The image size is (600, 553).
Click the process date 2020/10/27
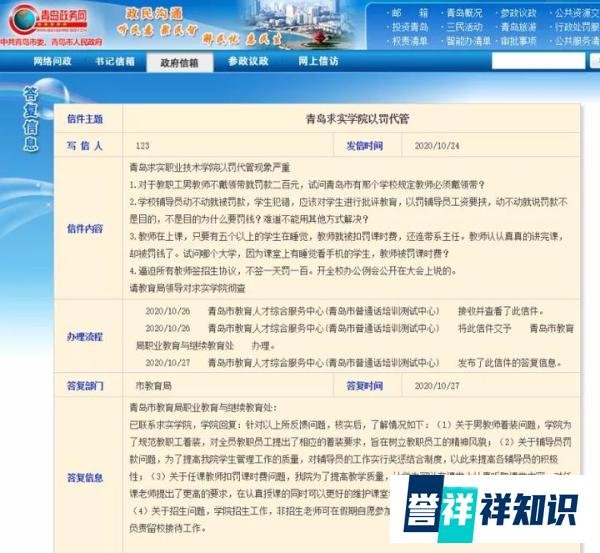pos(168,363)
